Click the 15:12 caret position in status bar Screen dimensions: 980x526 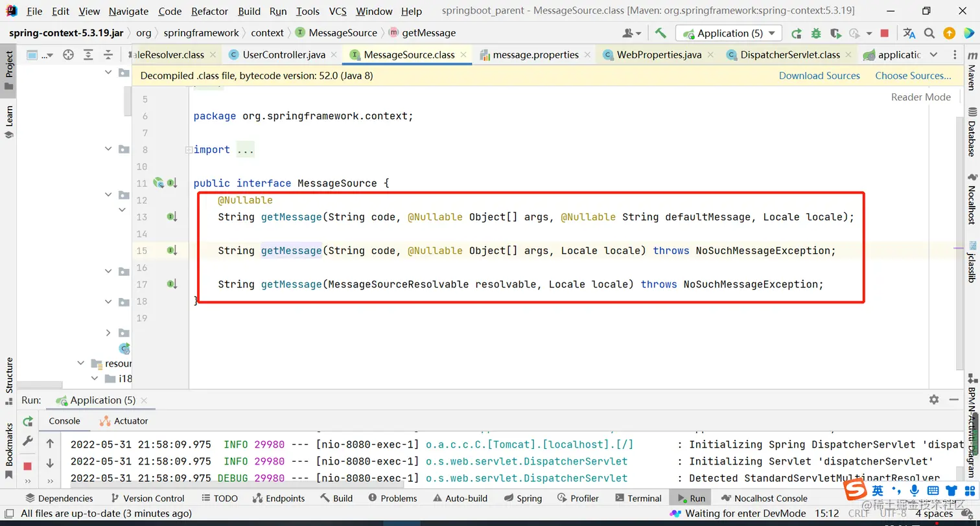pos(827,514)
